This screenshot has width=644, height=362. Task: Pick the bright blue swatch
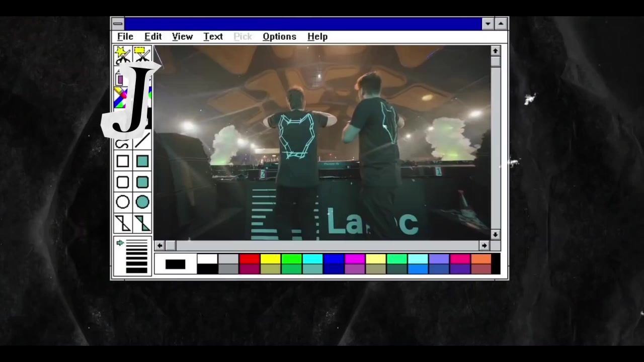pyautogui.click(x=334, y=259)
